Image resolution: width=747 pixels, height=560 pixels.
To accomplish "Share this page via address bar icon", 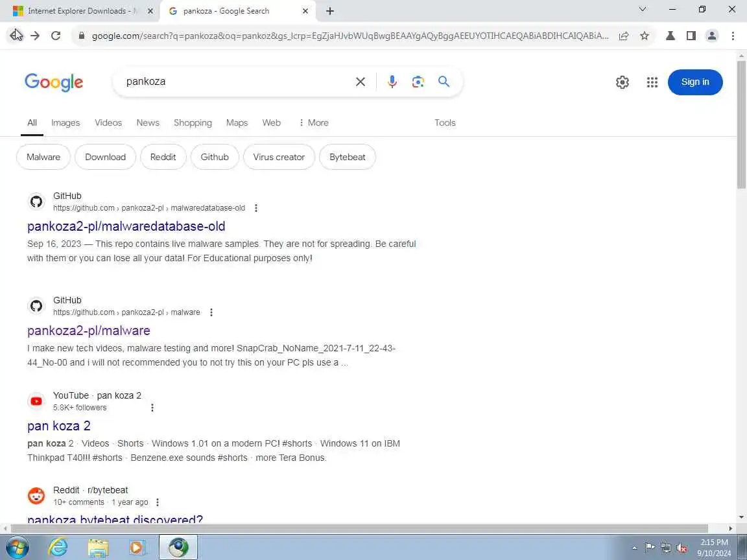I will (x=624, y=36).
